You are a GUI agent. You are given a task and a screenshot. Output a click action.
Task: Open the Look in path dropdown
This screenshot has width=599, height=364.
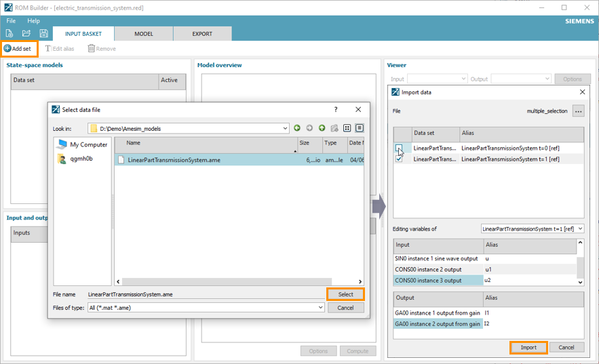click(286, 128)
